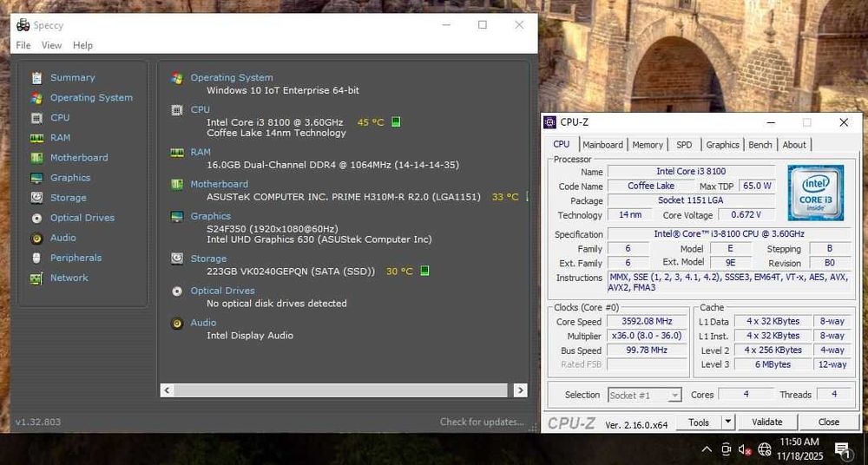Click the memory icon beside RAM heading in summary
Viewport: 868px width, 465px height.
177,152
